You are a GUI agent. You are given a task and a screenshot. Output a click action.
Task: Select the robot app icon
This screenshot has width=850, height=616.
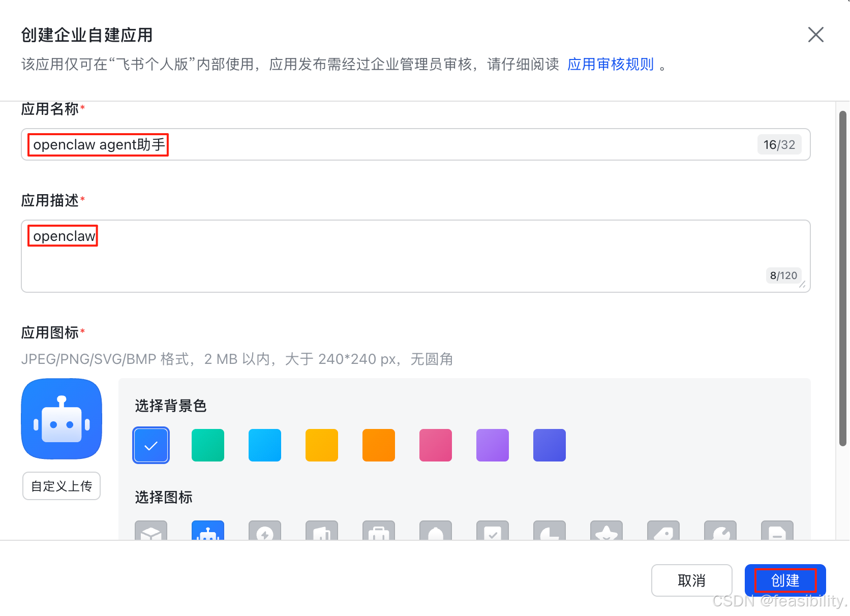pos(208,532)
